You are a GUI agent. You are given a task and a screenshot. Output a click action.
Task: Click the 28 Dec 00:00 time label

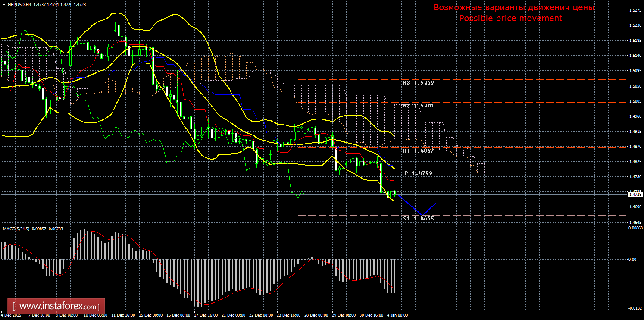click(316, 315)
